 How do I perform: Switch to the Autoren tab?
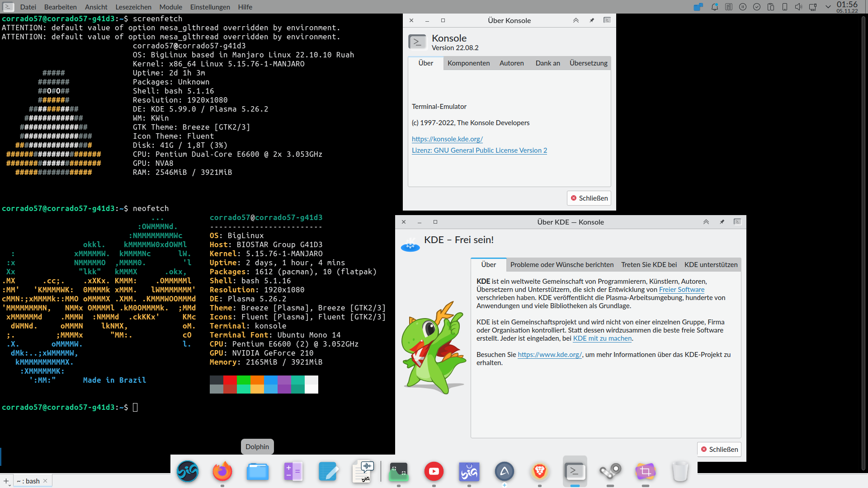(511, 63)
